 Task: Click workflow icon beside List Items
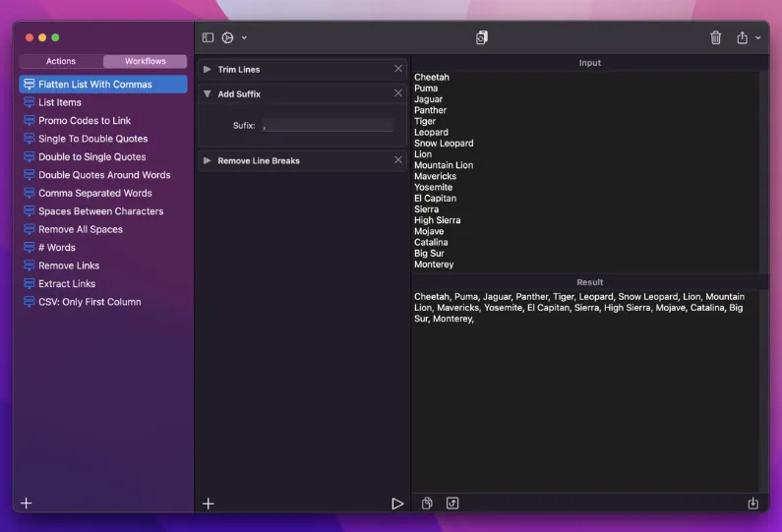[30, 102]
